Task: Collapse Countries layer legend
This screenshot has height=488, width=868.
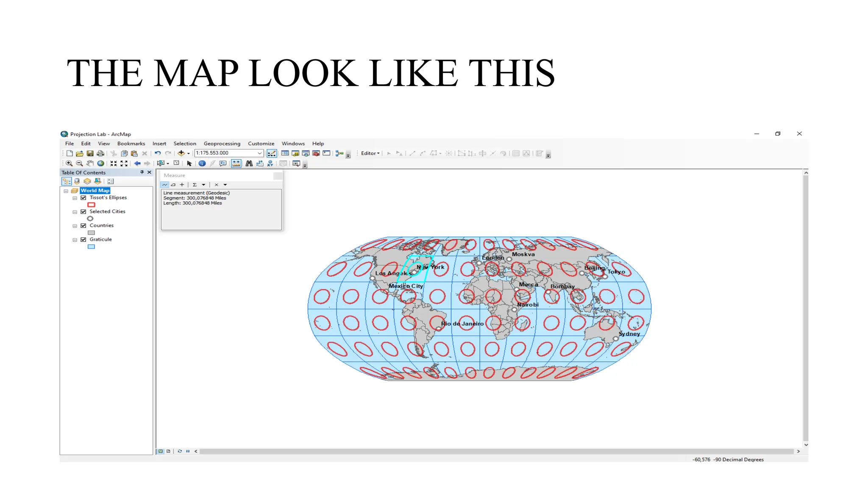Action: pyautogui.click(x=75, y=226)
